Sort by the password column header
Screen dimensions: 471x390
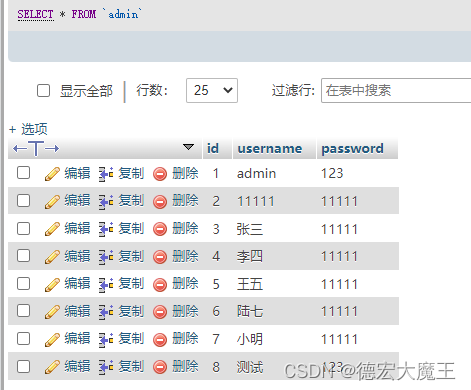point(352,149)
